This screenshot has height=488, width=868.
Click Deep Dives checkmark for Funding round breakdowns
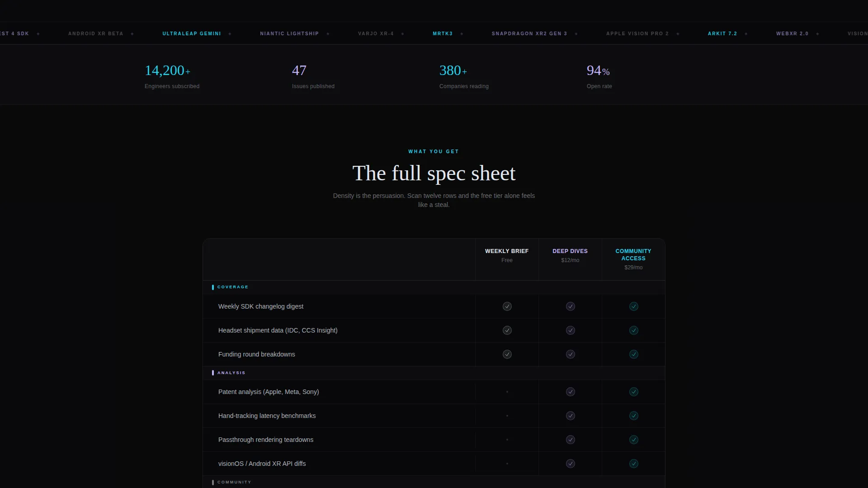click(x=570, y=354)
